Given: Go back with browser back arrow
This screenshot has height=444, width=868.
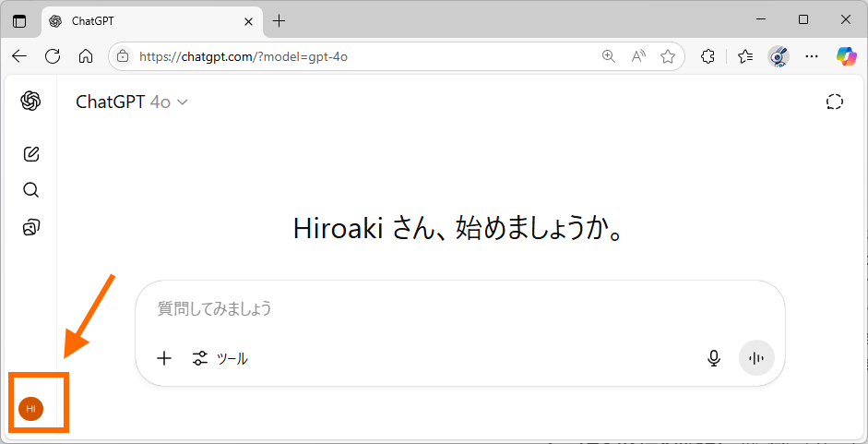Looking at the screenshot, I should [19, 56].
